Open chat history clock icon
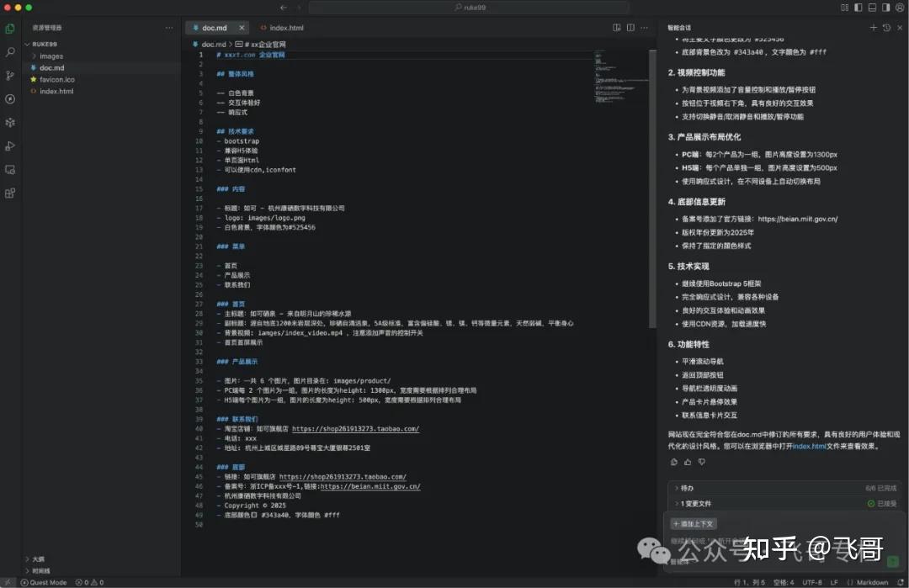This screenshot has height=588, width=909. coord(886,28)
